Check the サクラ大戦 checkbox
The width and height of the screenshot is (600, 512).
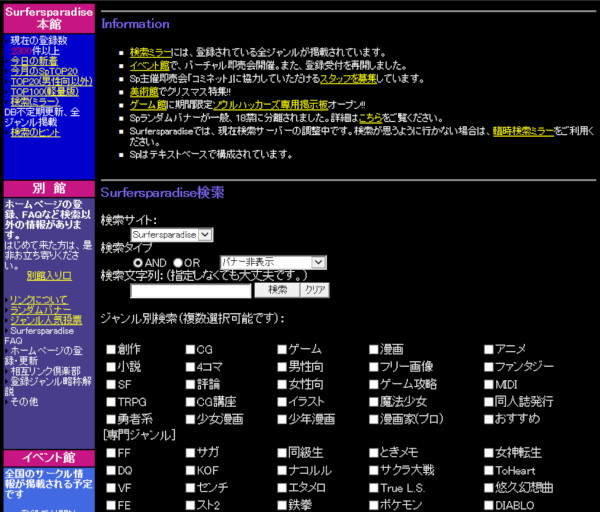click(x=374, y=470)
